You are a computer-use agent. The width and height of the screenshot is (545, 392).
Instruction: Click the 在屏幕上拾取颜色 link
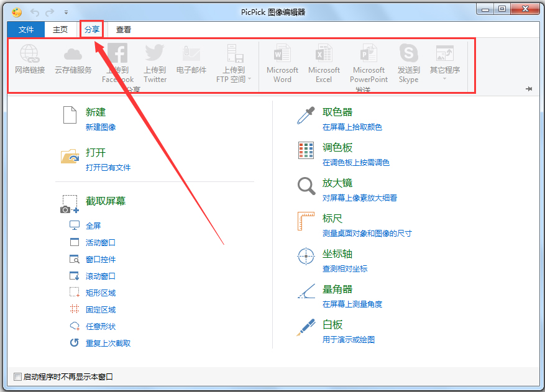(352, 127)
